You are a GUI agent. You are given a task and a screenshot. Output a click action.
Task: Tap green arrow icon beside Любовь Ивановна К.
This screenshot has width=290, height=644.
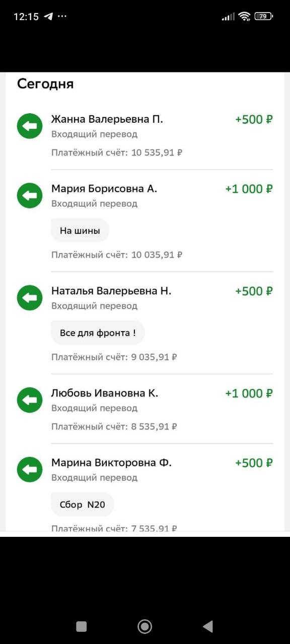click(30, 400)
